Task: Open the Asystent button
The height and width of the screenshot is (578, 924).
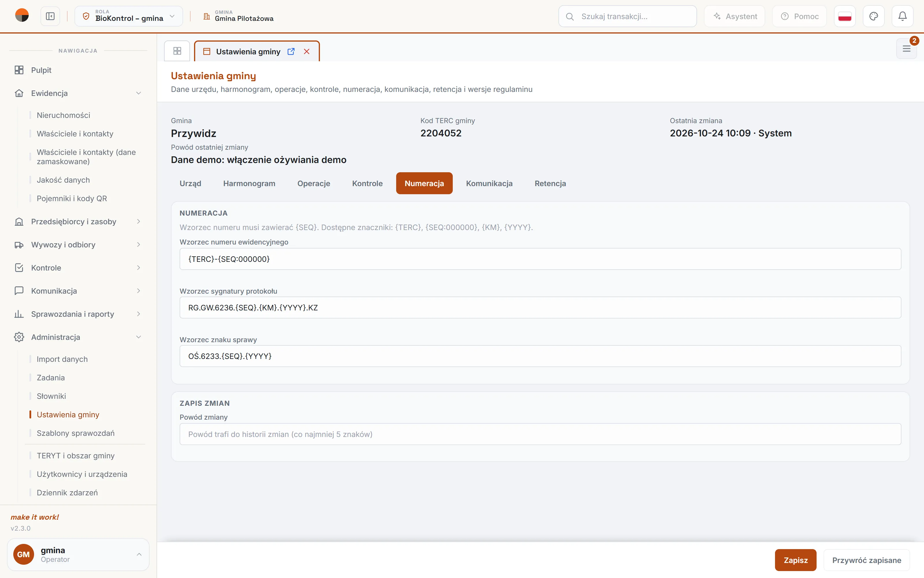Action: [735, 16]
